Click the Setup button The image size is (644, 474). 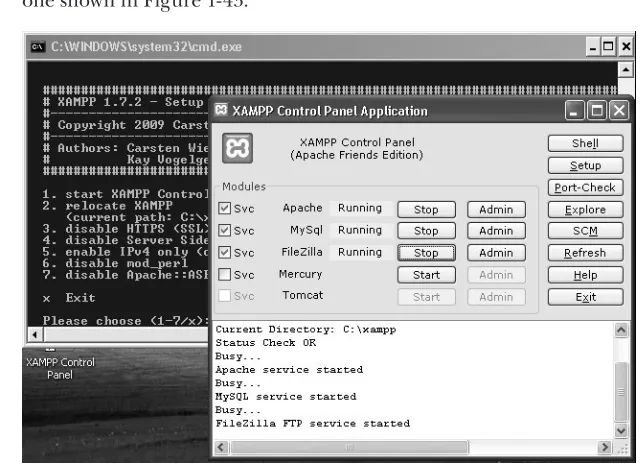click(x=585, y=166)
